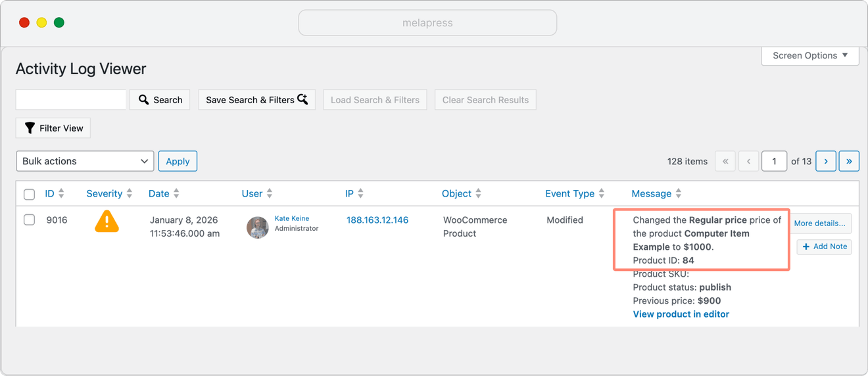Click the Previous price: $900 text
The image size is (868, 376).
[677, 300]
